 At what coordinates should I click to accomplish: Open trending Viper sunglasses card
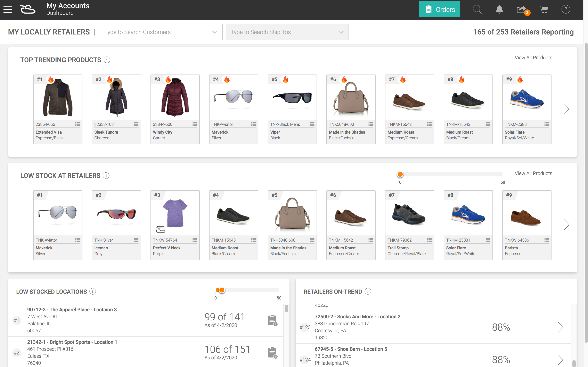coord(292,109)
